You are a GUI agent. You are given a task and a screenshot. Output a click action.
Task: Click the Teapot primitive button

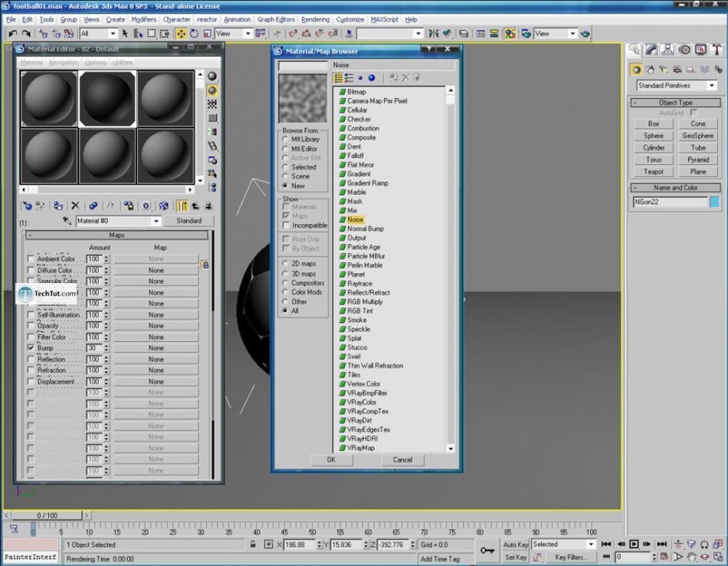click(653, 172)
